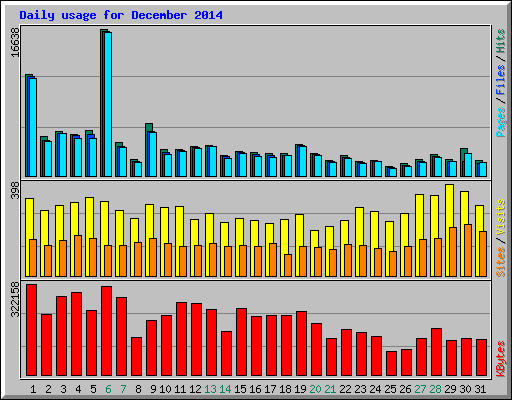Click green weekend day label 6
Screen dimensions: 512x400
[x=108, y=389]
